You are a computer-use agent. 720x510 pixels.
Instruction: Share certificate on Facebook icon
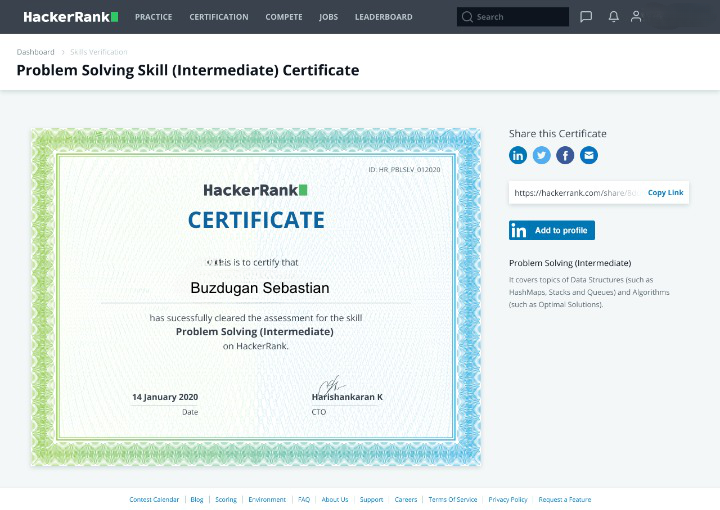[565, 155]
